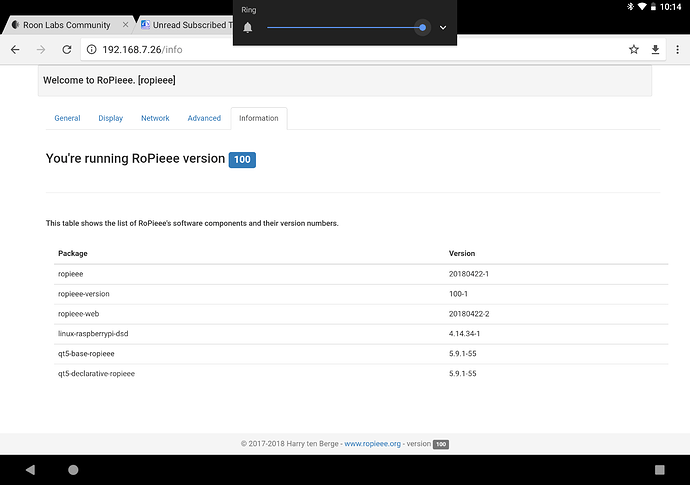Viewport: 690px width, 485px height.
Task: Click the footer version 100 badge
Action: pyautogui.click(x=441, y=444)
